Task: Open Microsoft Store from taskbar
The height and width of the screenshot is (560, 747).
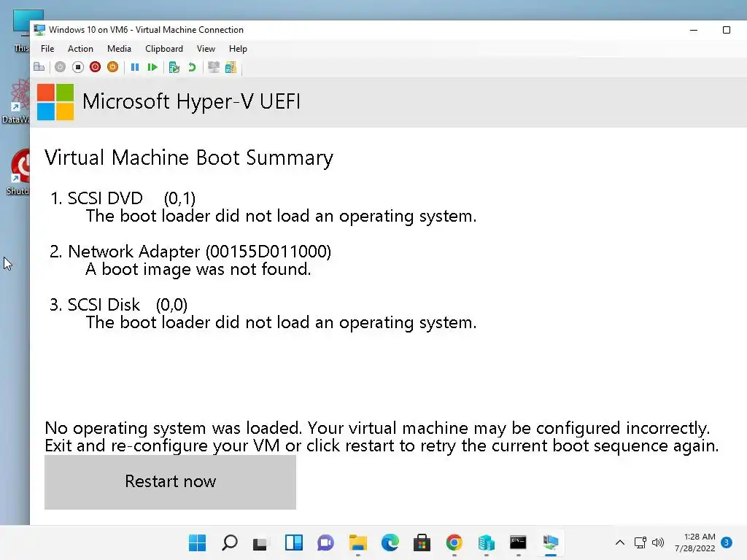Action: 422,542
